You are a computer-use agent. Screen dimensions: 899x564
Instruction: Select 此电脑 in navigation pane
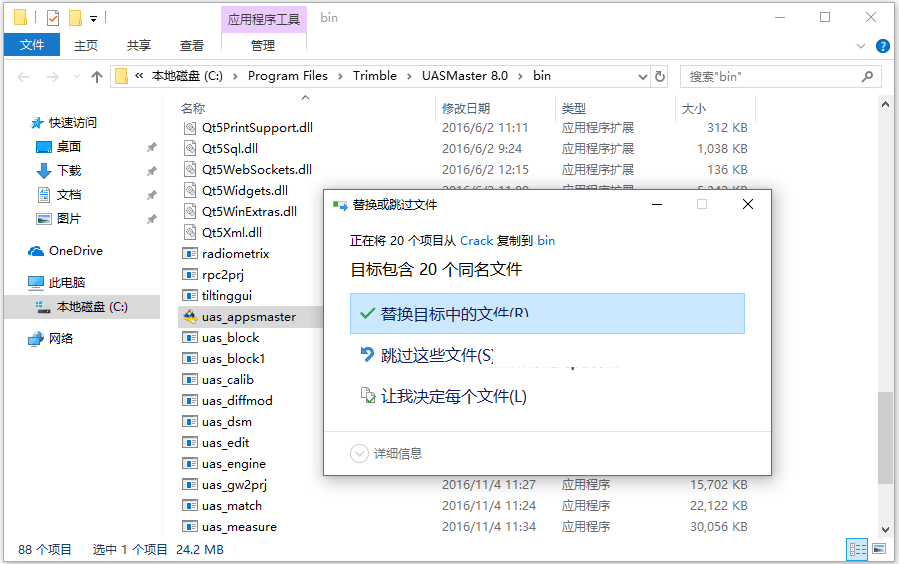tap(67, 283)
